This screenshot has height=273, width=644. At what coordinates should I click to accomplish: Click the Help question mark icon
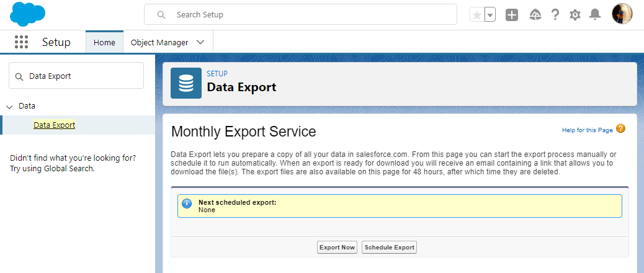coord(555,15)
